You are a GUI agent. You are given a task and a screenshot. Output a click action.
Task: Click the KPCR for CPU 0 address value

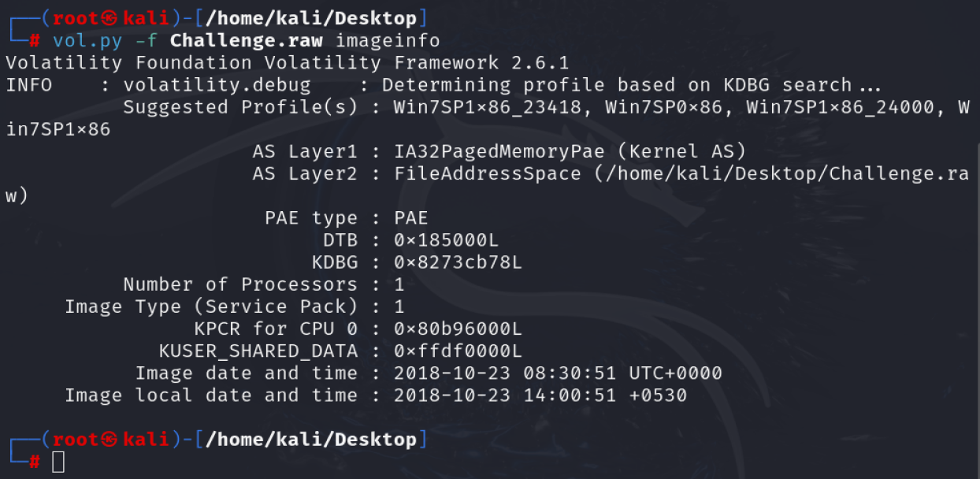pos(458,329)
